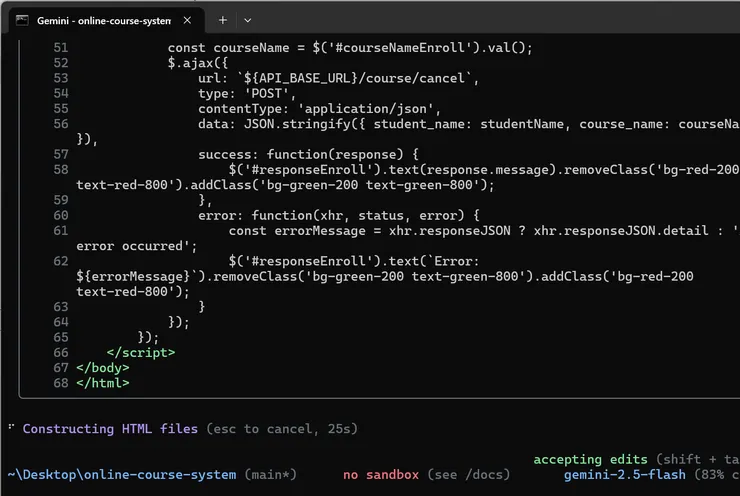Click the '(esc to cancel, 25s)' hint
The image size is (740, 496).
(282, 429)
